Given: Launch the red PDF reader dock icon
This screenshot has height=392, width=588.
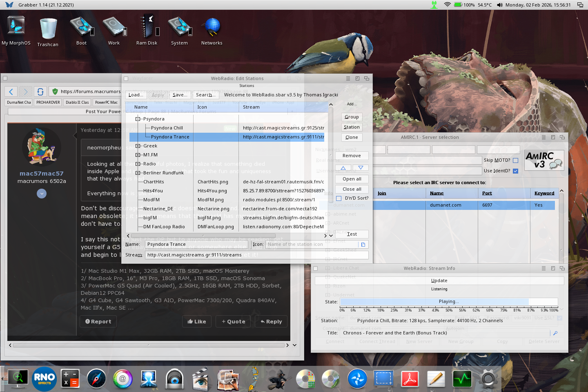Looking at the screenshot, I should click(410, 379).
